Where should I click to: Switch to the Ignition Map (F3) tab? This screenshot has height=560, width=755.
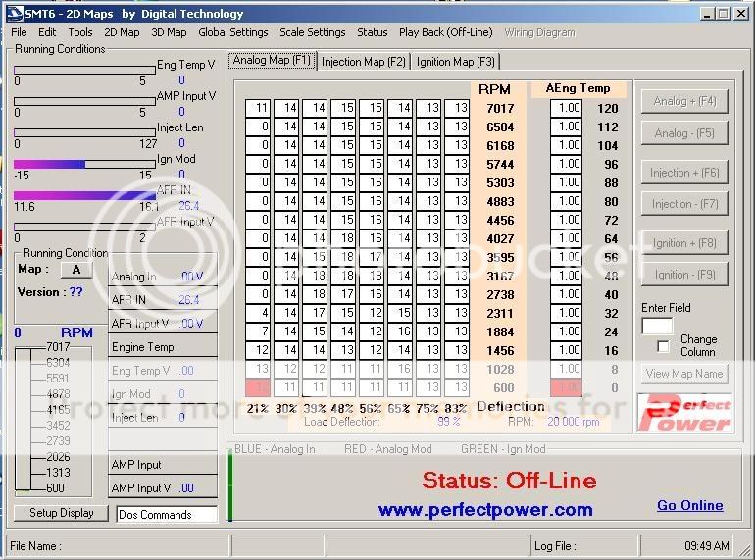[x=456, y=62]
